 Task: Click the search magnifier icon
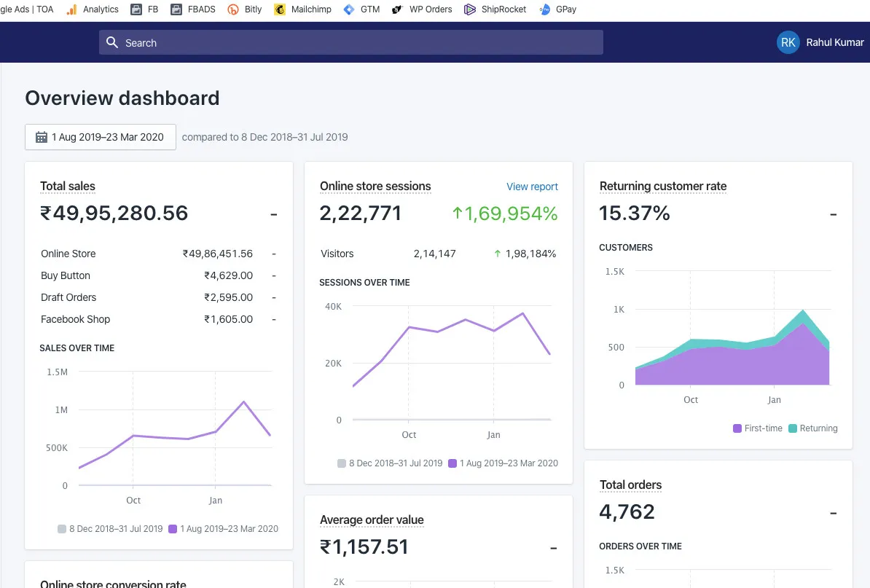[112, 42]
